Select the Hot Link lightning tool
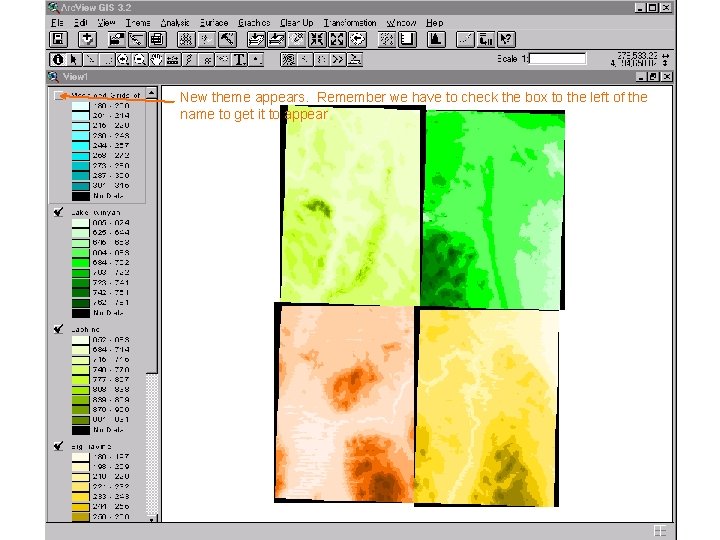720x540 pixels. 189,60
